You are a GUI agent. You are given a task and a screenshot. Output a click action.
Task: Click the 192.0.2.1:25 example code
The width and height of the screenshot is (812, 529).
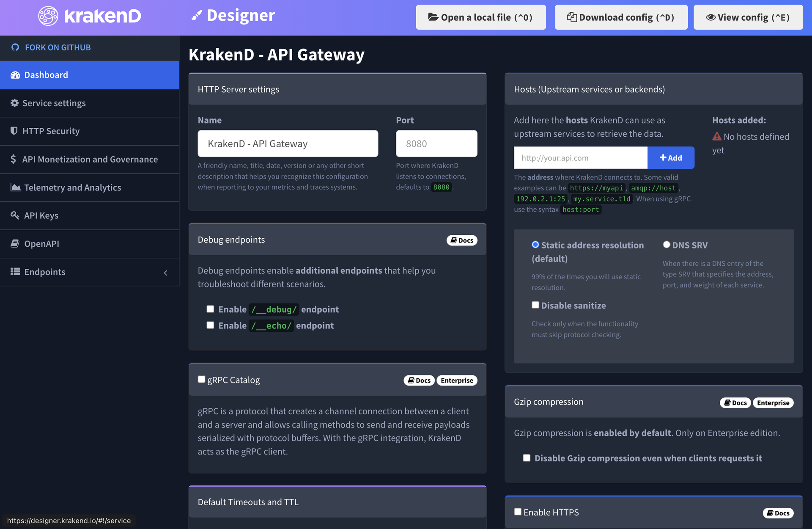point(540,199)
